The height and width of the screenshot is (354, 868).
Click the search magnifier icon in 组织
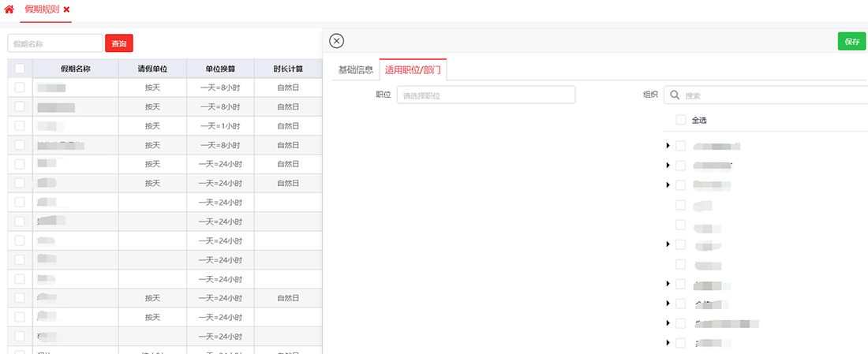coord(675,95)
